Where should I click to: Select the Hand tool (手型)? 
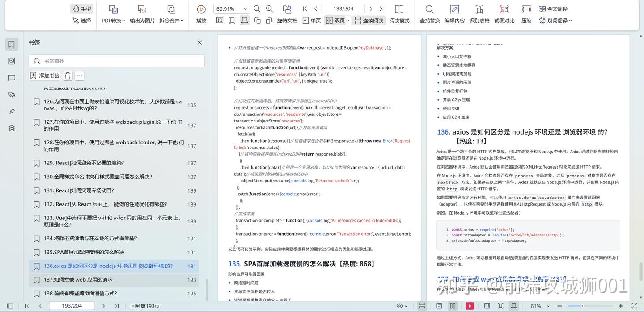[82, 9]
